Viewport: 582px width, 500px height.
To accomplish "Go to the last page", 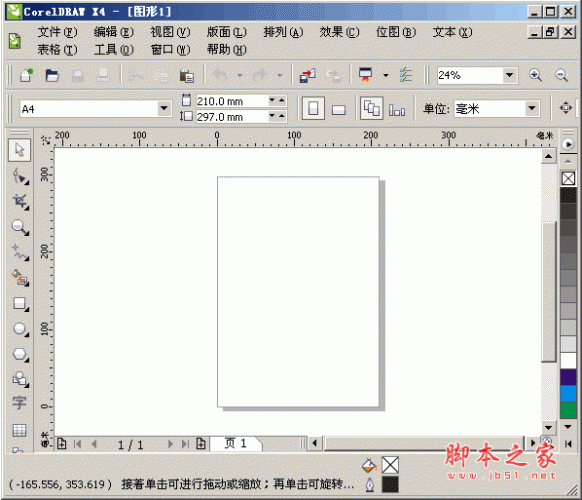I will coord(185,444).
